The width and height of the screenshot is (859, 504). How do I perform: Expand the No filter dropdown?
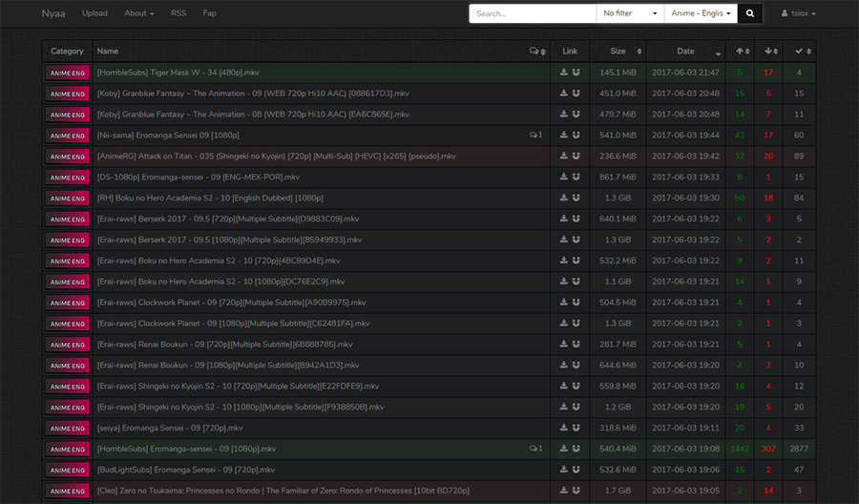pos(630,13)
